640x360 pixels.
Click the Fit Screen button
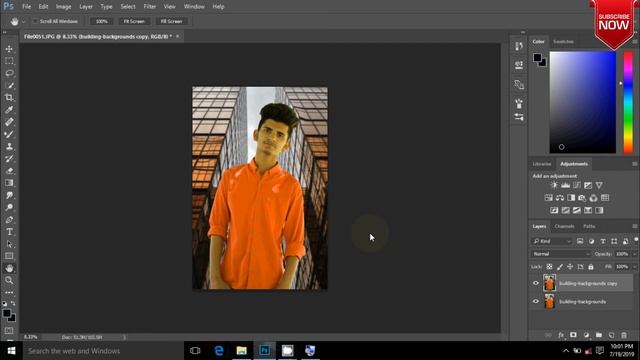point(134,21)
